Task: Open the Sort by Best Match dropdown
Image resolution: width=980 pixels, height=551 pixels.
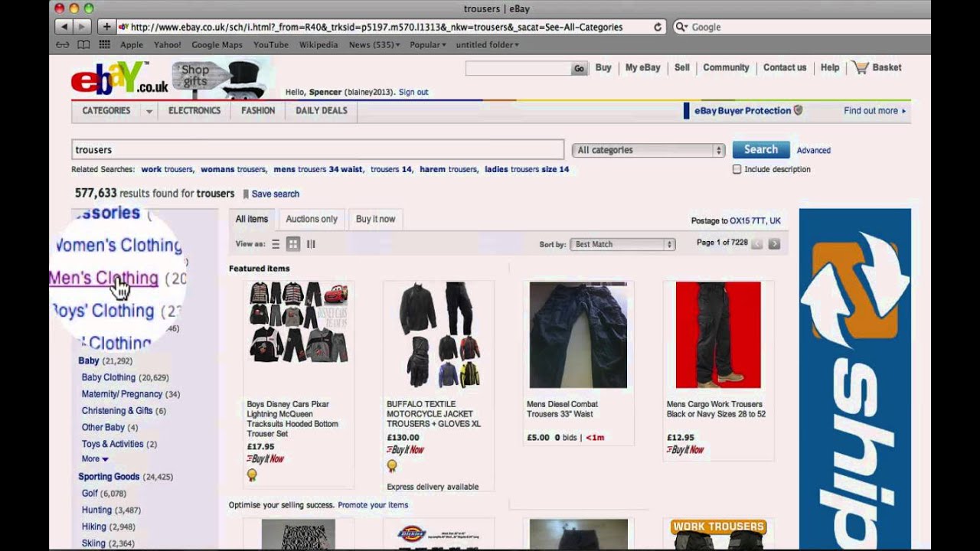Action: 622,244
